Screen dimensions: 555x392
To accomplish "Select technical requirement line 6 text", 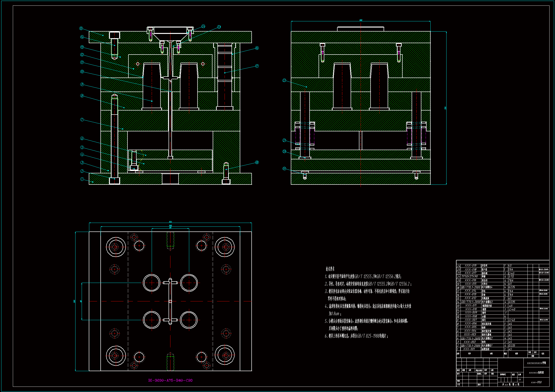I will (x=357, y=336).
